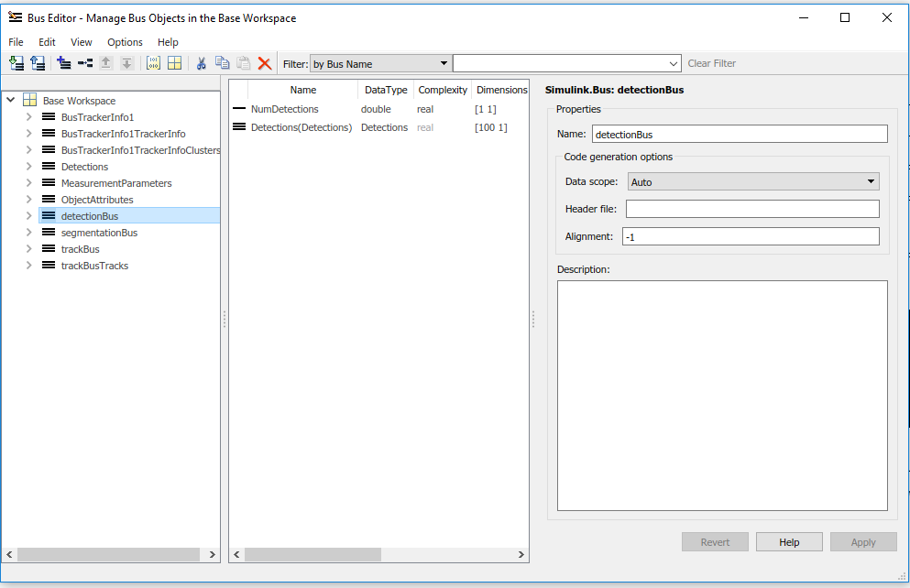Click the Clear Filter button
This screenshot has height=588, width=910.
click(711, 63)
